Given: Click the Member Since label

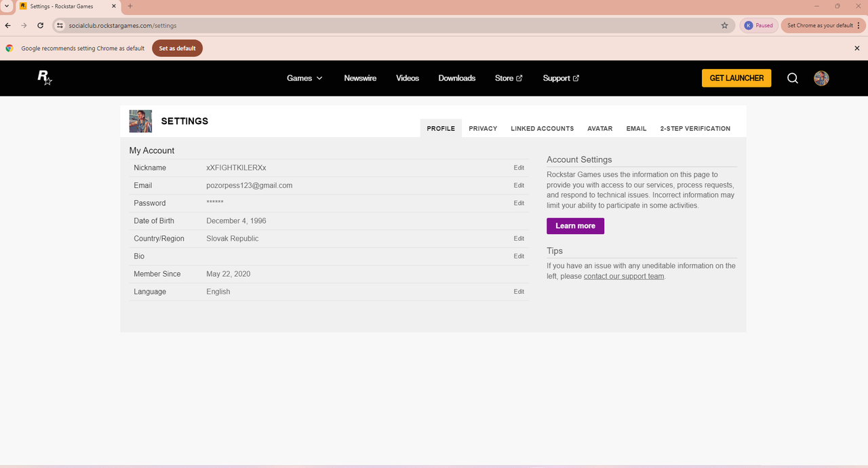Looking at the screenshot, I should pyautogui.click(x=157, y=274).
